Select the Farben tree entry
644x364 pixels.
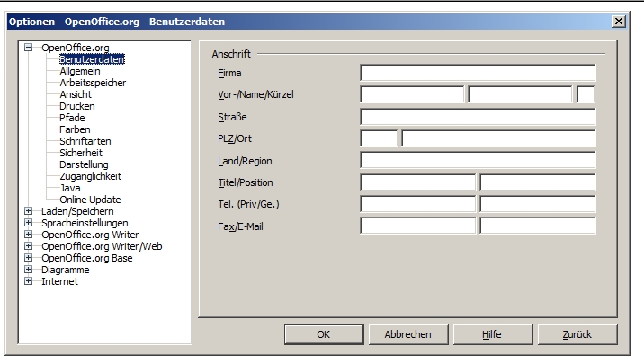(75, 129)
